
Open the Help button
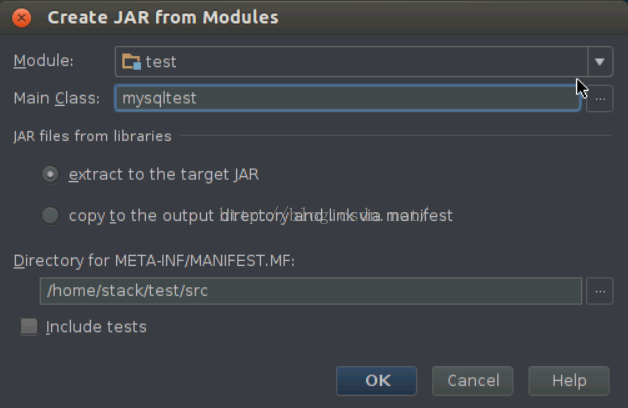(x=569, y=380)
